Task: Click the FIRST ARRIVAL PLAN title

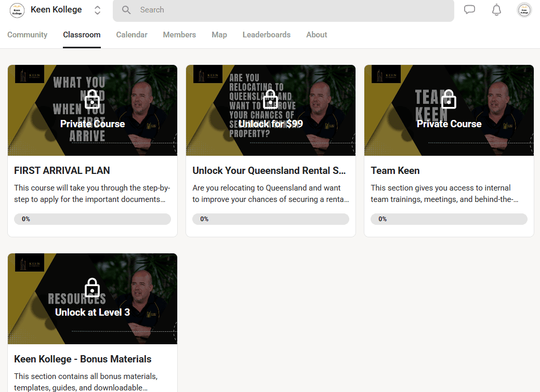Action: [62, 171]
